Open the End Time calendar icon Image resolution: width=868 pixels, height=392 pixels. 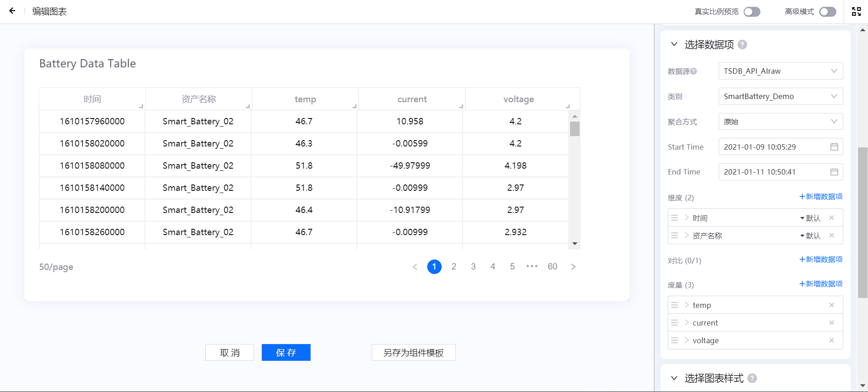pos(834,172)
